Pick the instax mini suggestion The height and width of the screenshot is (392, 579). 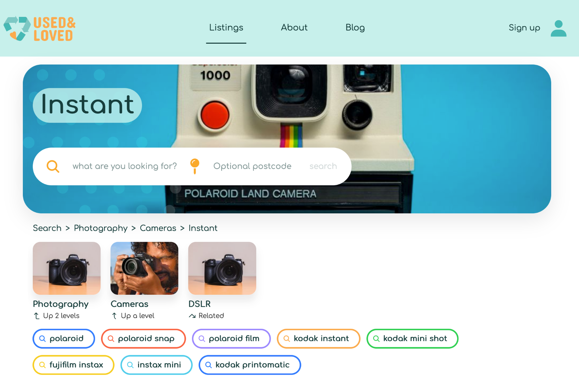pos(157,365)
